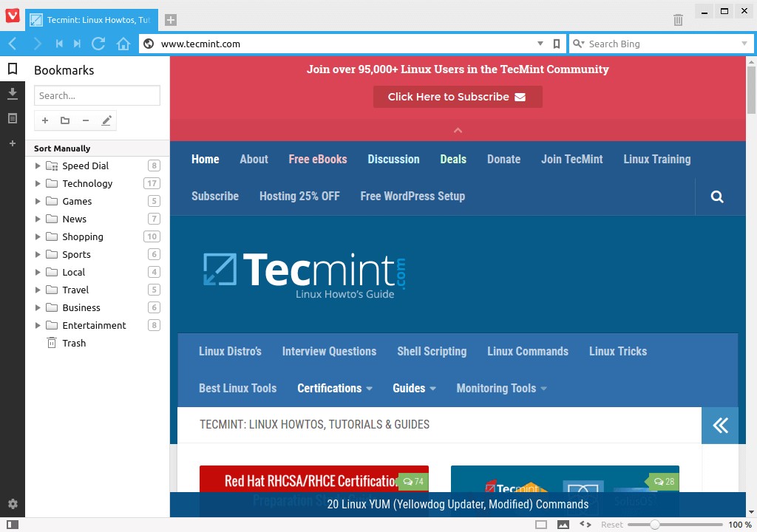The width and height of the screenshot is (757, 532).
Task: Expand the Speed Dial folder
Action: tap(38, 166)
